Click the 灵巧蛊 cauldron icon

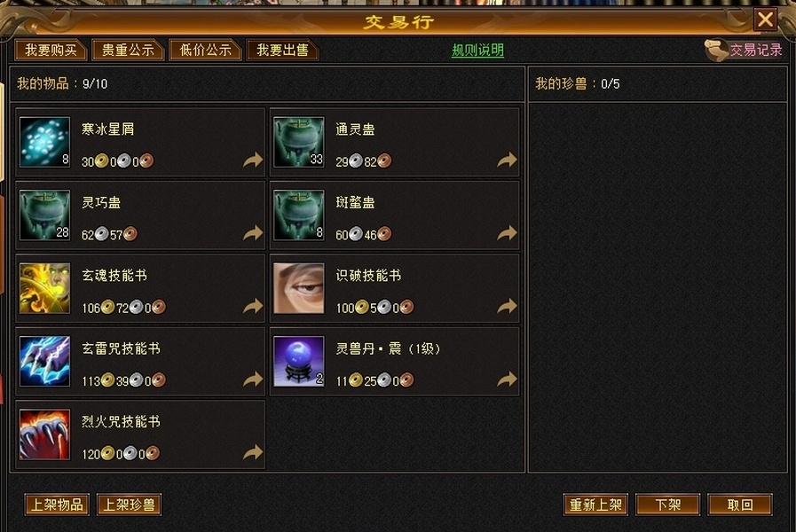click(44, 215)
